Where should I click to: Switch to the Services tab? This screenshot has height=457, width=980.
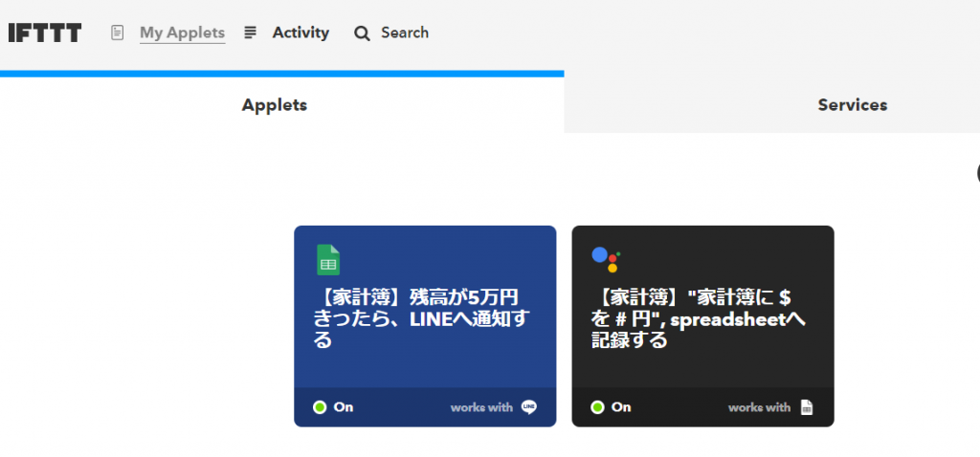pyautogui.click(x=853, y=104)
